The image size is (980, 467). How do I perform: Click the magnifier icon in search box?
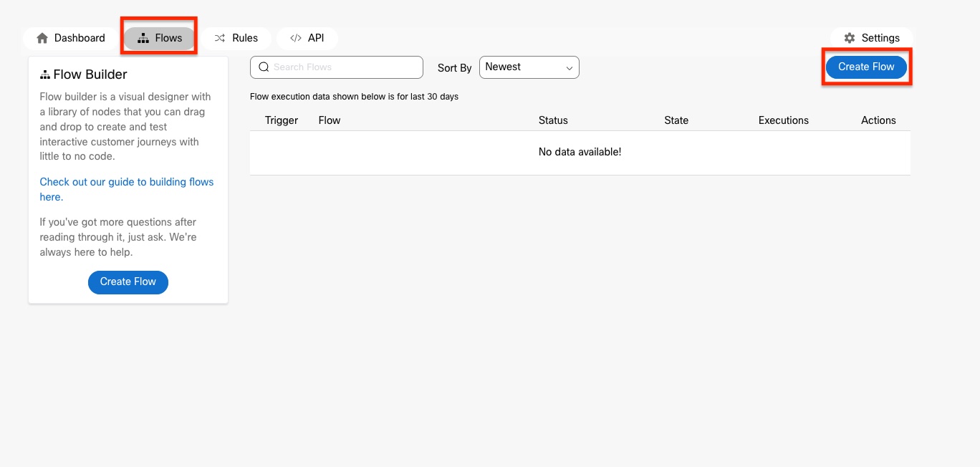point(264,67)
